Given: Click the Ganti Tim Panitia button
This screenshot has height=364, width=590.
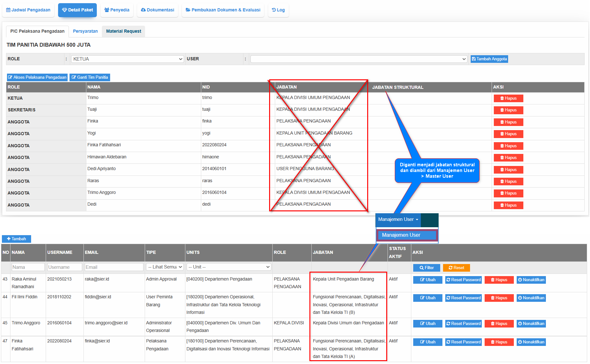Looking at the screenshot, I should pos(90,77).
